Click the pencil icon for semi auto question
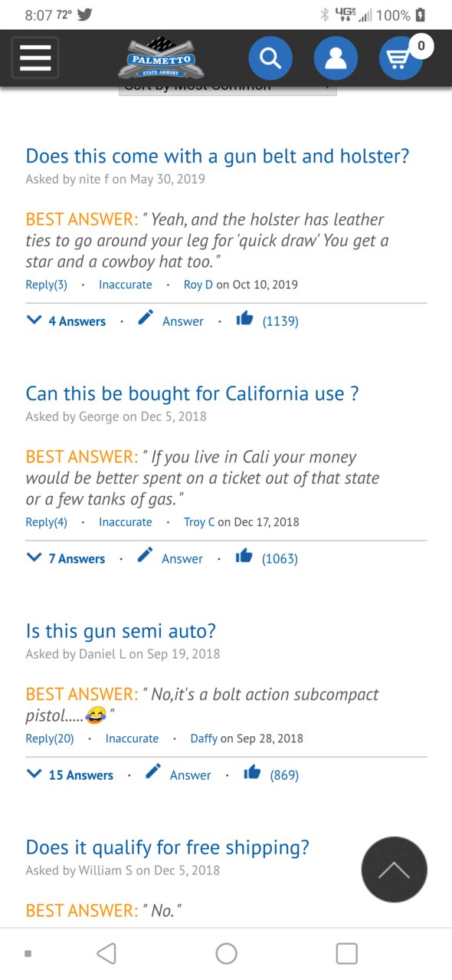 [153, 772]
